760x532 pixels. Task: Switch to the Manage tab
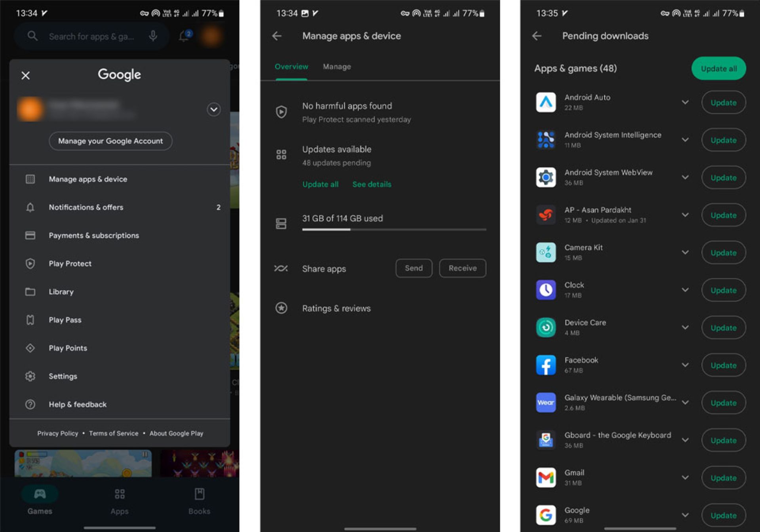point(337,66)
